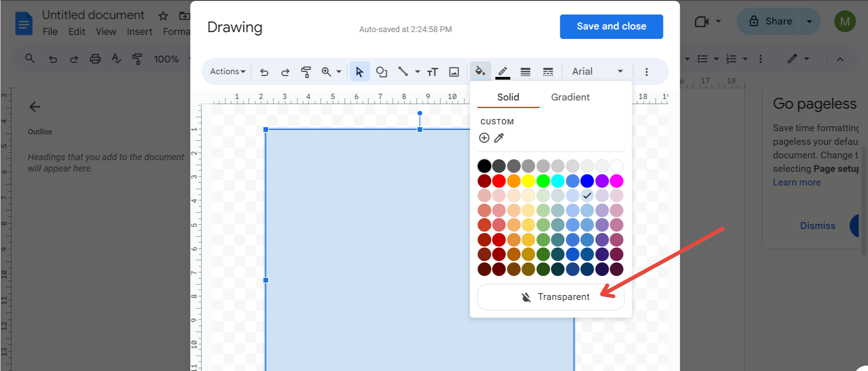Pick the eyedropper custom color tool

(x=499, y=138)
